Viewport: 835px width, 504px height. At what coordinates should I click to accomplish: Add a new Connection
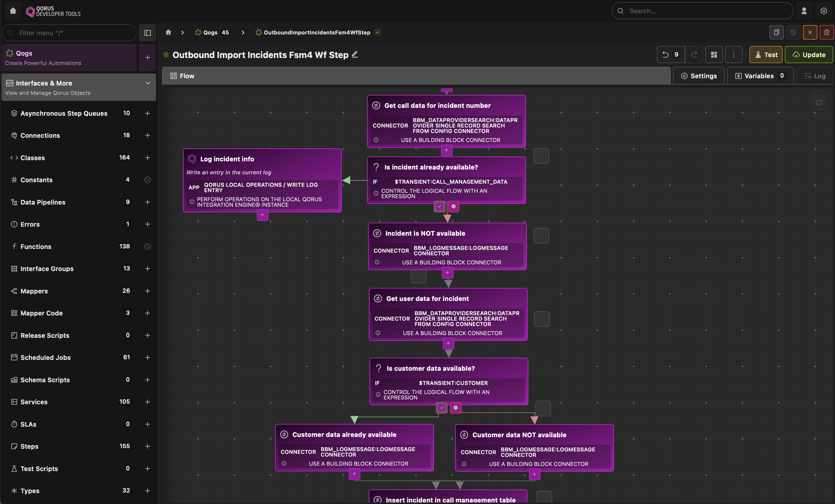147,135
